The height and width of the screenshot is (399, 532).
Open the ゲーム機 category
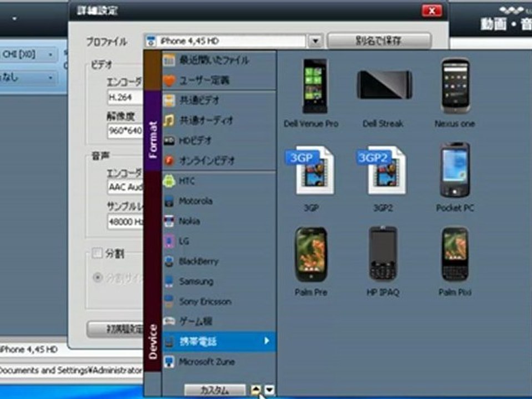(x=219, y=321)
